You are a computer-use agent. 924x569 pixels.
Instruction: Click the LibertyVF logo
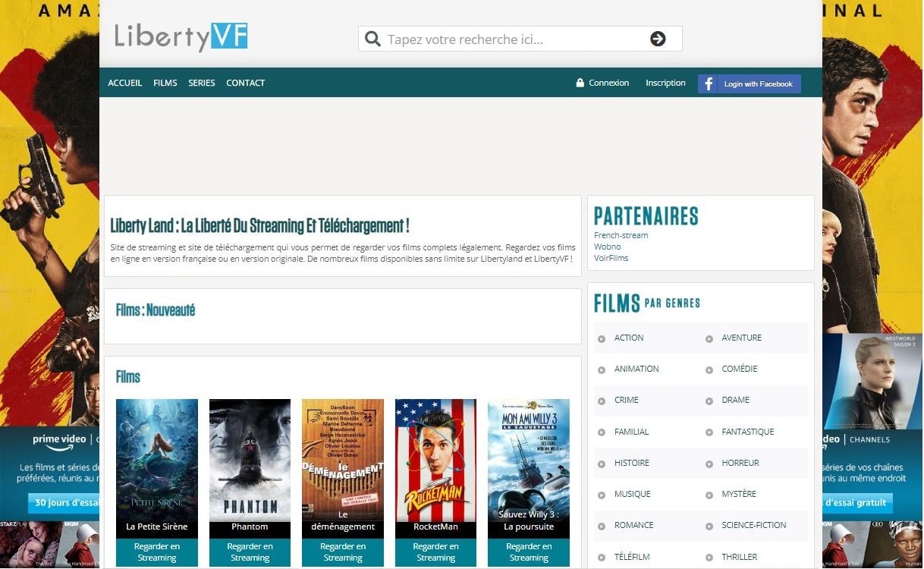tap(181, 36)
